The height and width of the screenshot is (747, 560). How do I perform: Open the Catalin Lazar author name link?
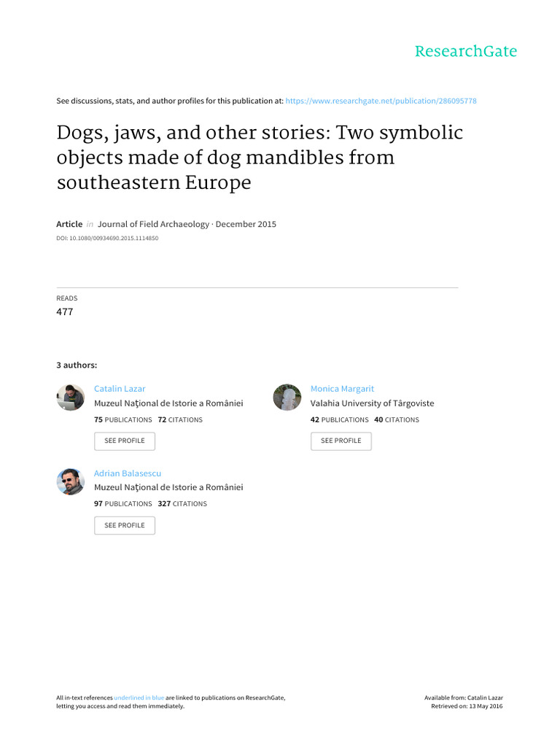[x=120, y=389]
